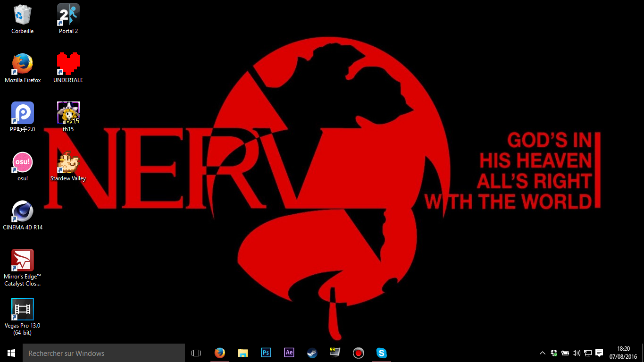Click the osu! desktop shortcut
The image size is (644, 362).
22,162
